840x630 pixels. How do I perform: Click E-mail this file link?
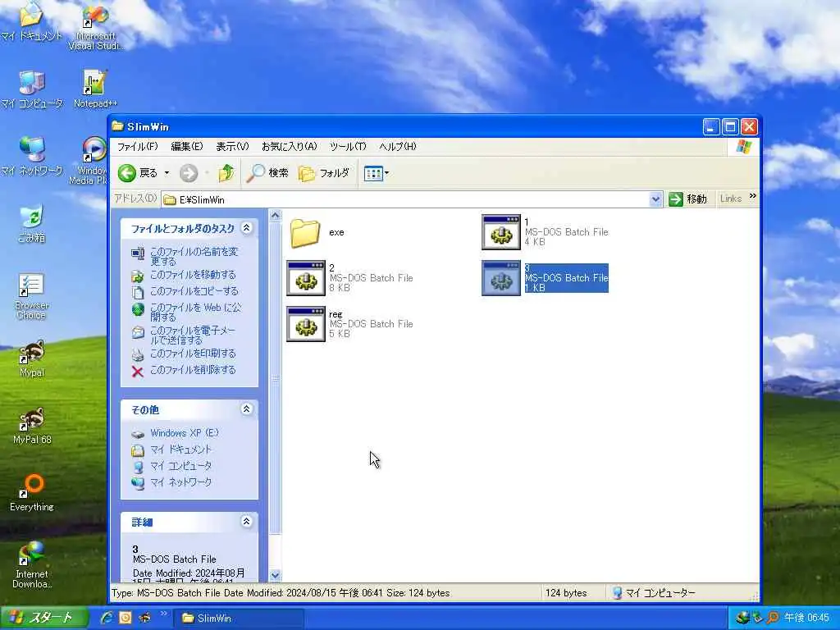[192, 336]
